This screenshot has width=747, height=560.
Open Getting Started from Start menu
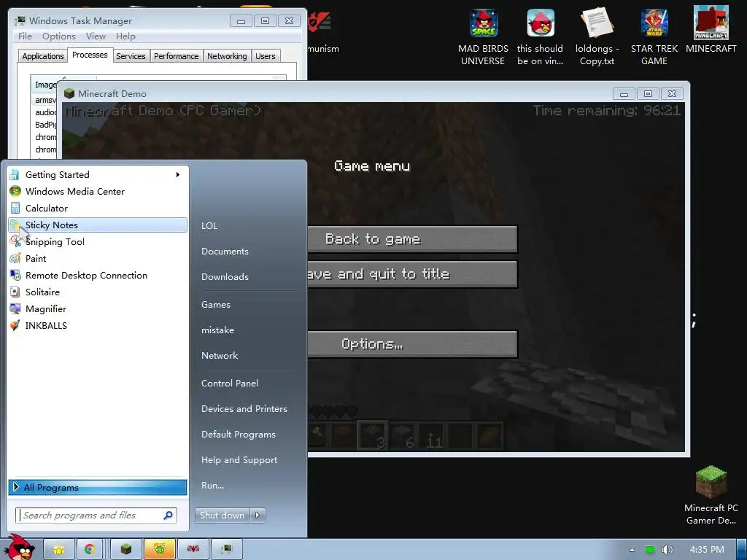(98, 175)
